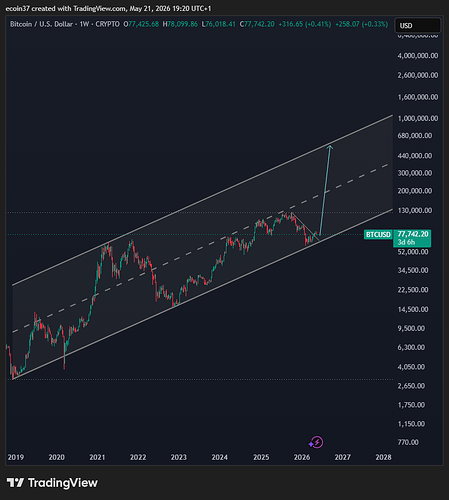Click the 14,500.00 price axis label

click(413, 309)
